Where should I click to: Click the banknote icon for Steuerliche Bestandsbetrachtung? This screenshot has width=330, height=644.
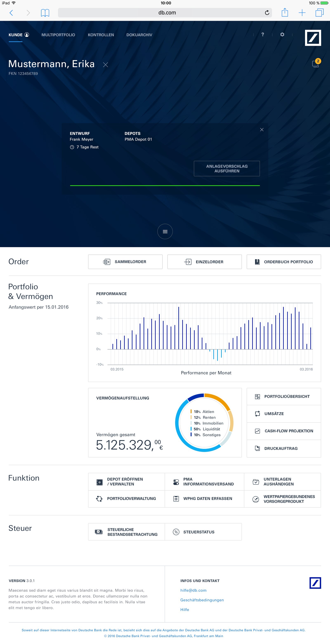click(99, 532)
